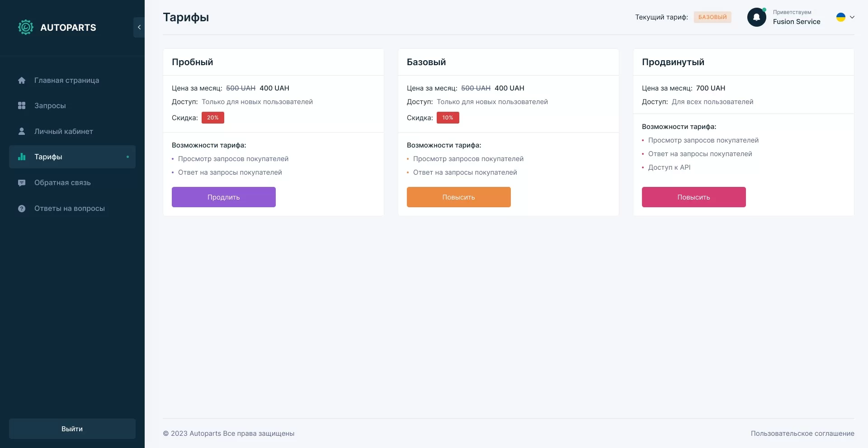Image resolution: width=868 pixels, height=448 pixels.
Task: Select Тарифы in the sidebar
Action: pyautogui.click(x=72, y=157)
